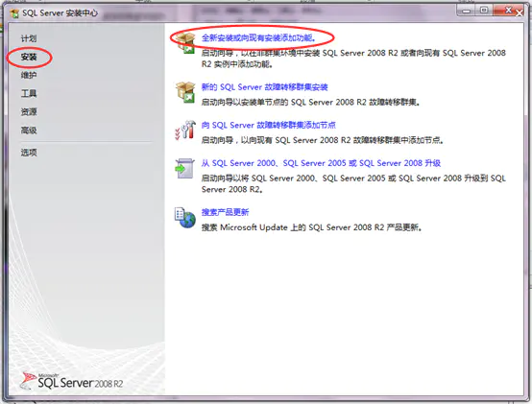Click the SQL Server 2008 R2 logo
The width and height of the screenshot is (532, 404).
pyautogui.click(x=72, y=381)
